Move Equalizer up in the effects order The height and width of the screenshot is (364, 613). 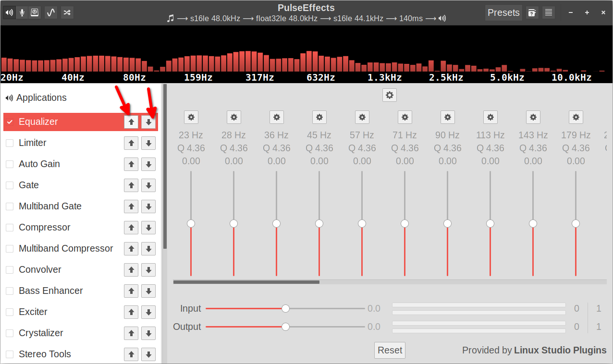[x=131, y=122]
